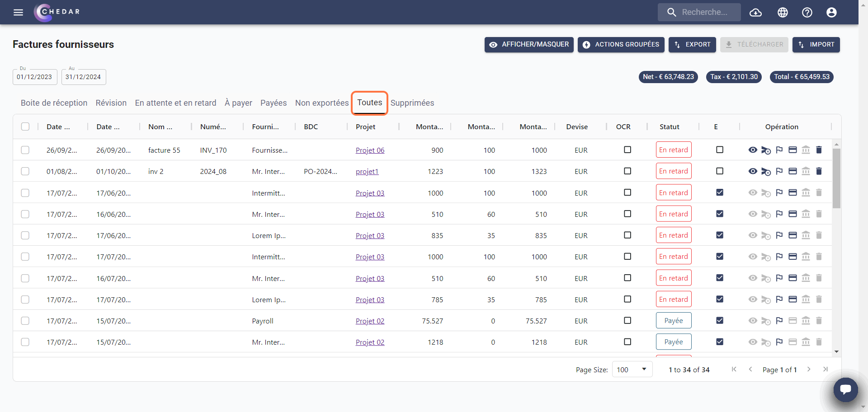The width and height of the screenshot is (868, 412).
Task: Select the Payroll row checkbox
Action: (x=25, y=321)
